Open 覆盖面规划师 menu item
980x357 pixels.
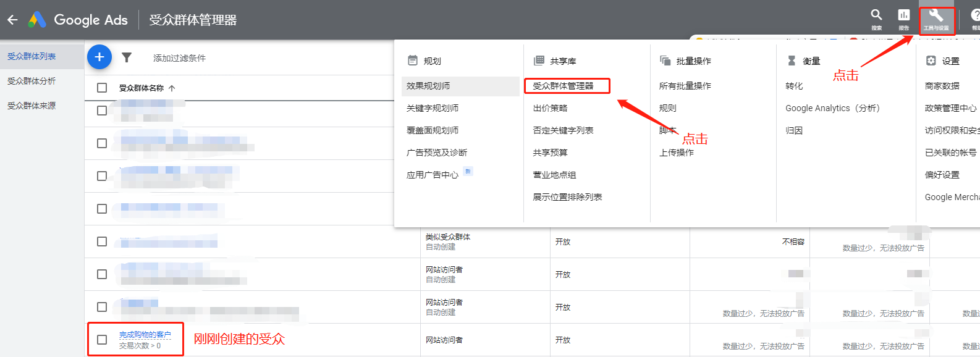coord(433,130)
